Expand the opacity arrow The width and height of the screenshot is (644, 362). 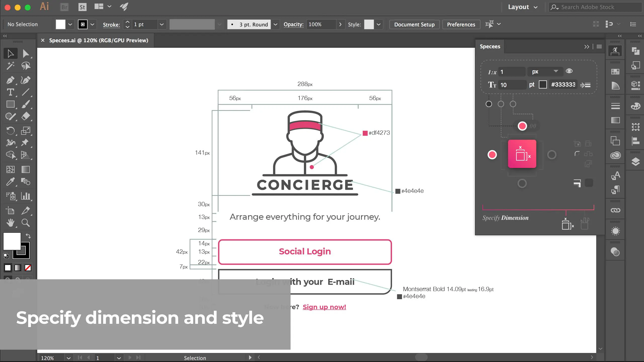(340, 24)
